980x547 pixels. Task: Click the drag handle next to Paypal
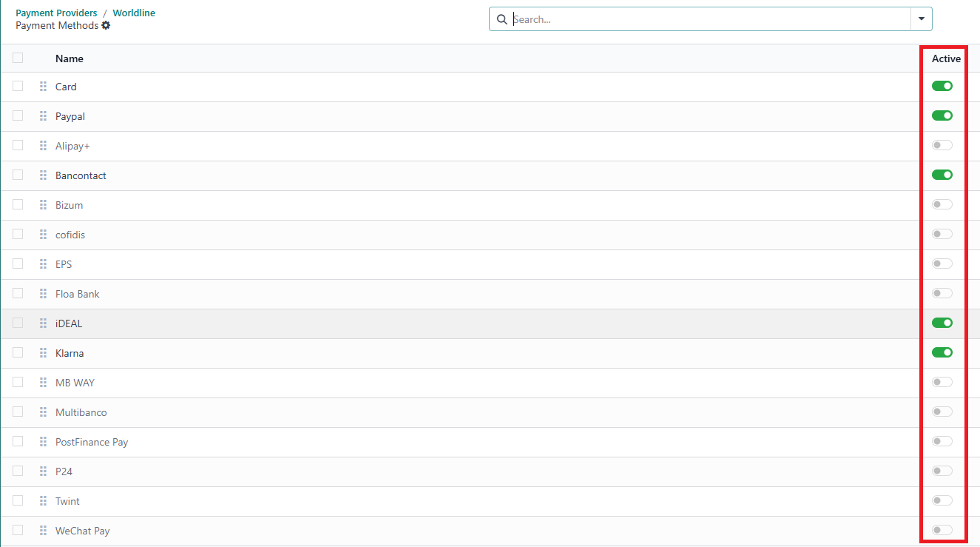click(43, 116)
